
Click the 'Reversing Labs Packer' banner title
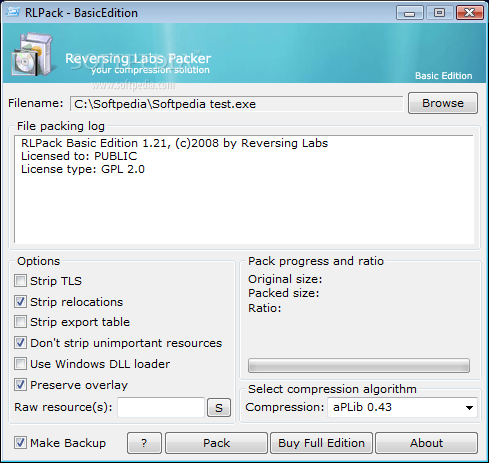pyautogui.click(x=138, y=58)
